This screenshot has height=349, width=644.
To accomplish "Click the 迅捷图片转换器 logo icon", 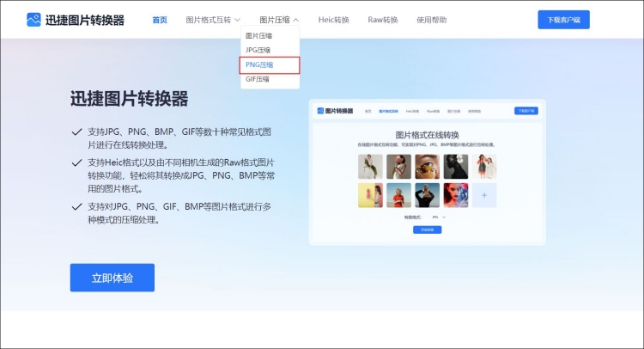I will pyautogui.click(x=33, y=20).
